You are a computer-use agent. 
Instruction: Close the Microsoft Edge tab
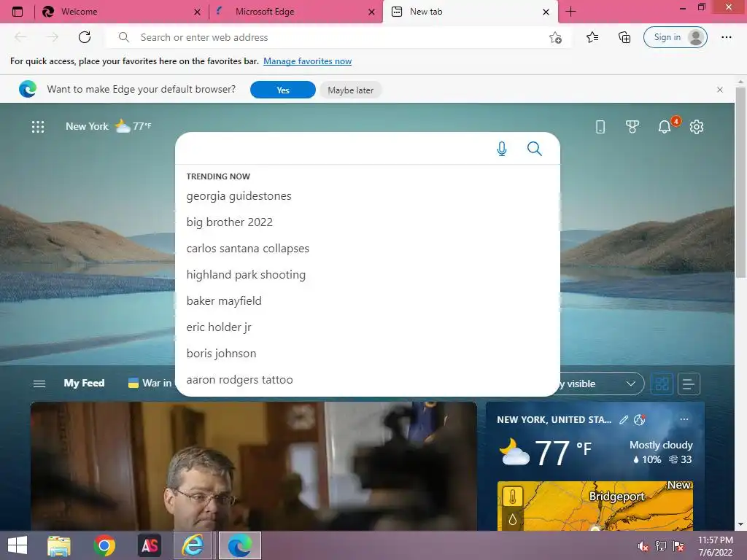click(x=371, y=12)
